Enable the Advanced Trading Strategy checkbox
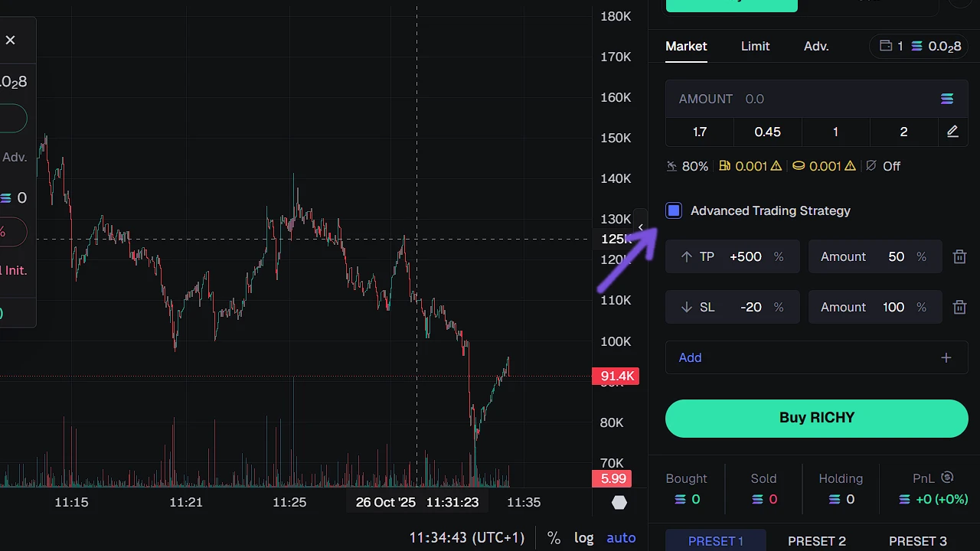This screenshot has width=980, height=551. (x=673, y=210)
